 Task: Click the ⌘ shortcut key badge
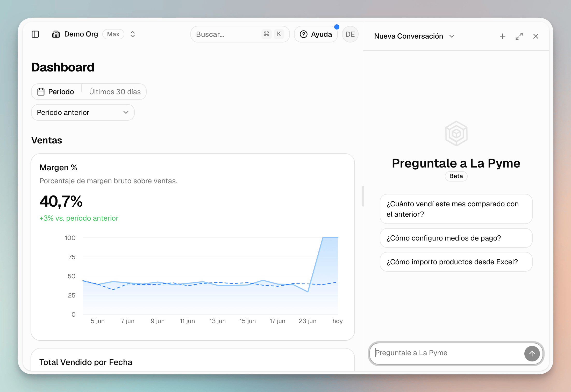click(x=266, y=34)
